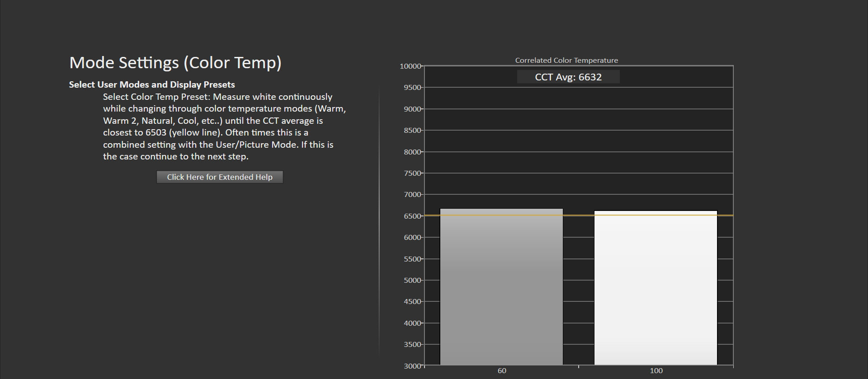The height and width of the screenshot is (379, 868).
Task: Click the 3000 label at the y-axis bottom
Action: click(x=412, y=366)
